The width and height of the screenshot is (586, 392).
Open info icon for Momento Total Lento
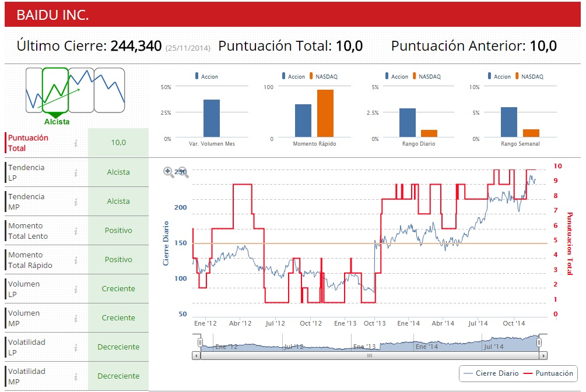tap(76, 231)
